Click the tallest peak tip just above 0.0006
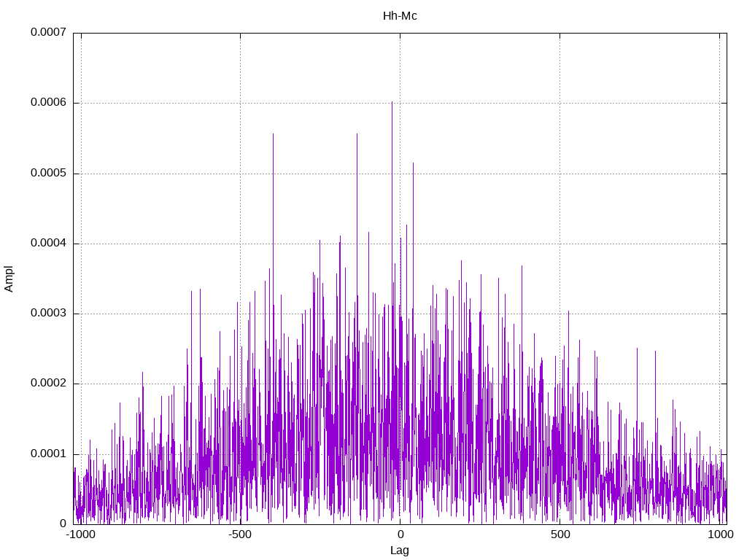Screen dimensions: 747x560 pyautogui.click(x=392, y=102)
